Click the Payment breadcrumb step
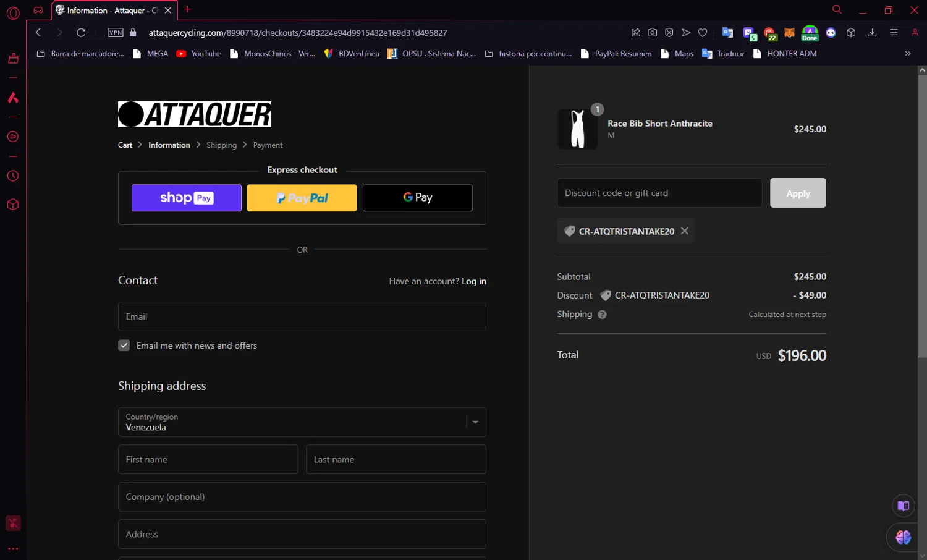927x560 pixels. [268, 145]
